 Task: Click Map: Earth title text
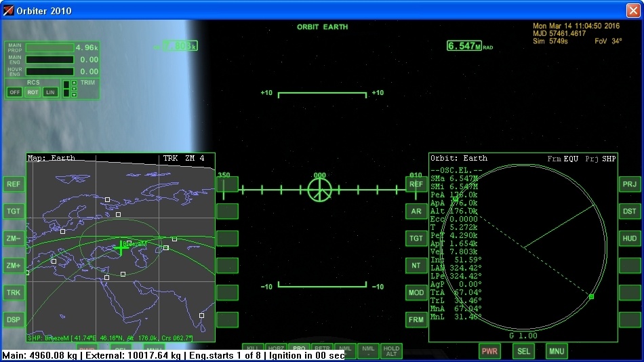[52, 158]
